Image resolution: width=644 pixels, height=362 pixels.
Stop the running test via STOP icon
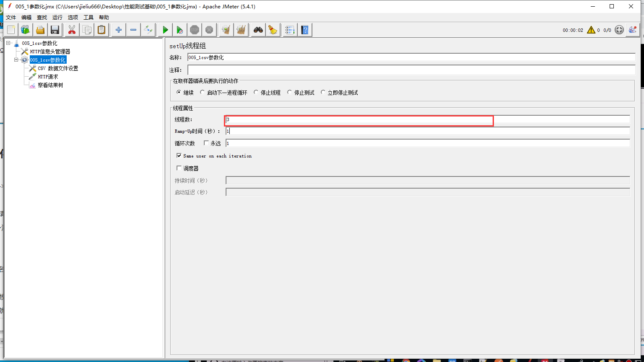point(195,30)
